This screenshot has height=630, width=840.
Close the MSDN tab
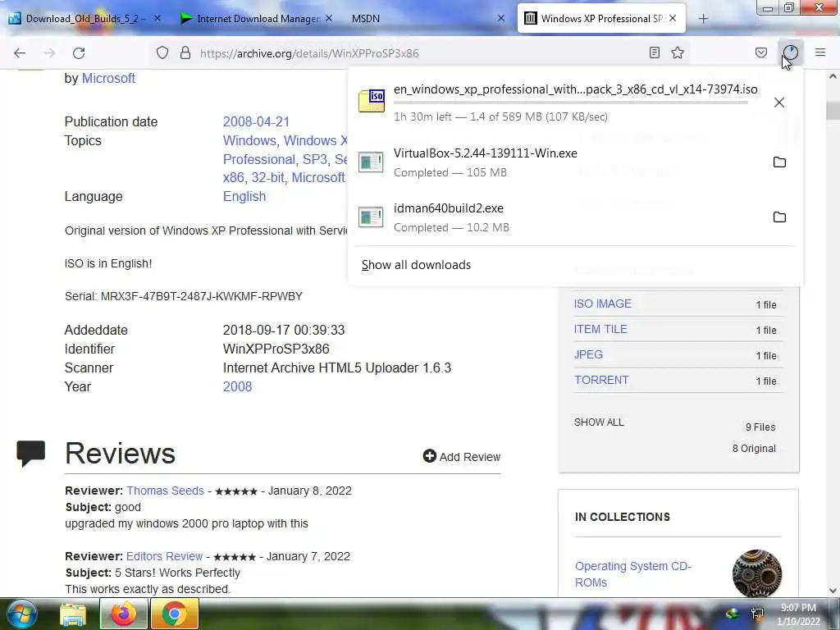pos(501,18)
